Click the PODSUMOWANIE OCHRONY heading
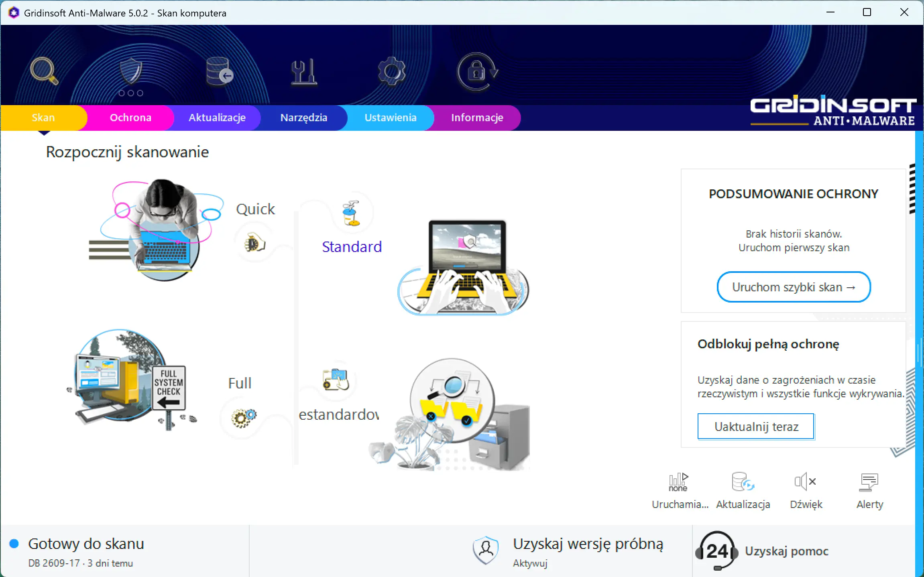924x577 pixels. click(x=794, y=194)
